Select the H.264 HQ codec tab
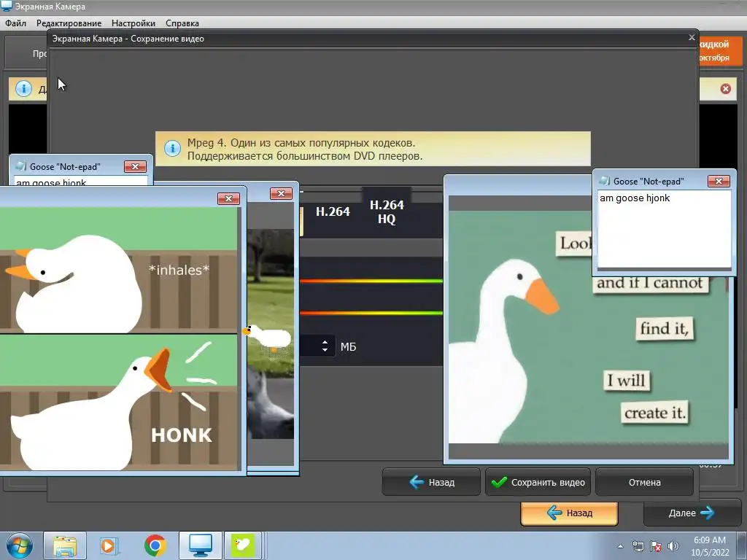 click(x=387, y=212)
